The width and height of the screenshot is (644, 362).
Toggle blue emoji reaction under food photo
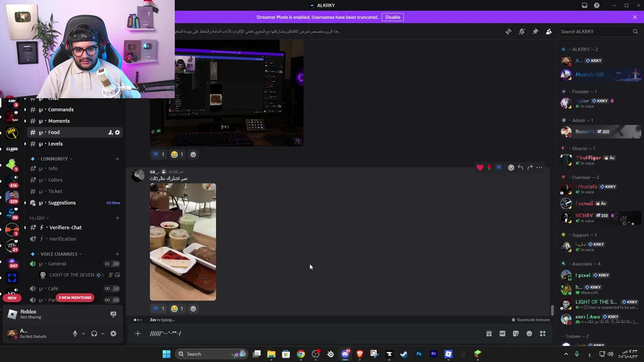[x=158, y=309]
